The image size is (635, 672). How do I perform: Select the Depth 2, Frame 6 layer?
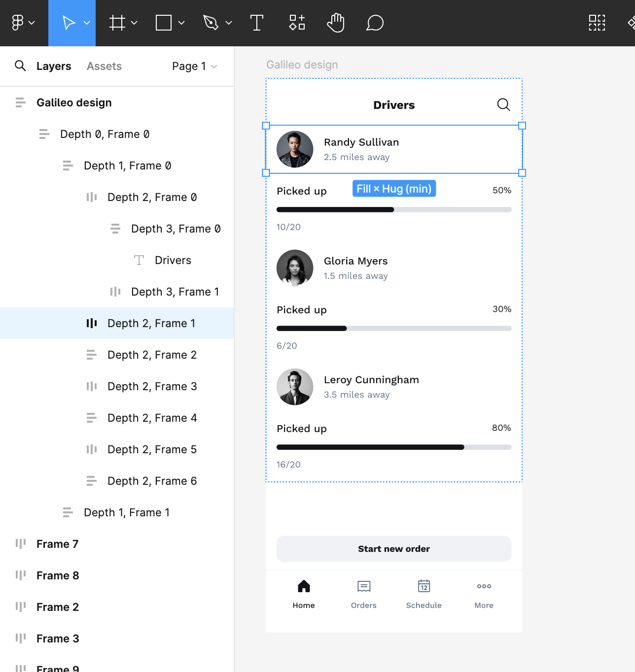pyautogui.click(x=117, y=481)
